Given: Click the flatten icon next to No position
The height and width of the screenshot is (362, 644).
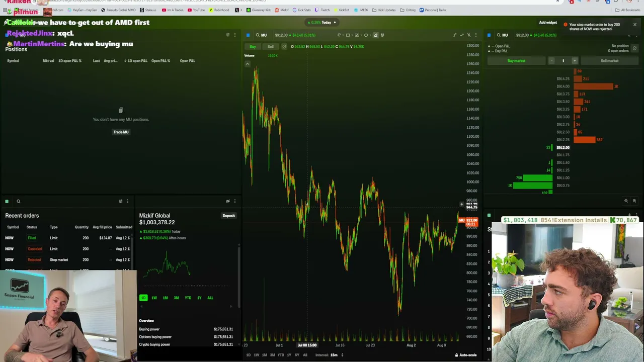Looking at the screenshot, I should point(634,48).
